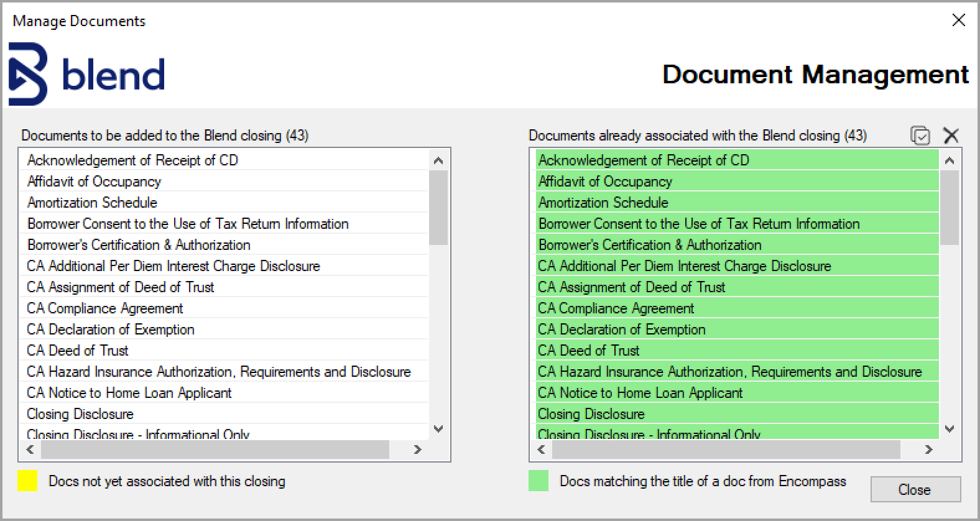The height and width of the screenshot is (521, 980).
Task: Select Acknowledgement of Receipt of CD in left list
Action: point(224,160)
